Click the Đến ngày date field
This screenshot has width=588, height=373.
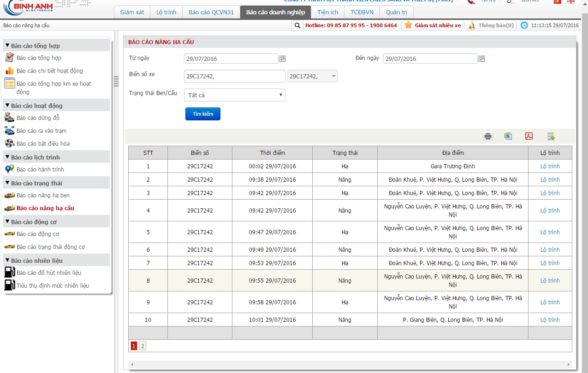tap(430, 59)
